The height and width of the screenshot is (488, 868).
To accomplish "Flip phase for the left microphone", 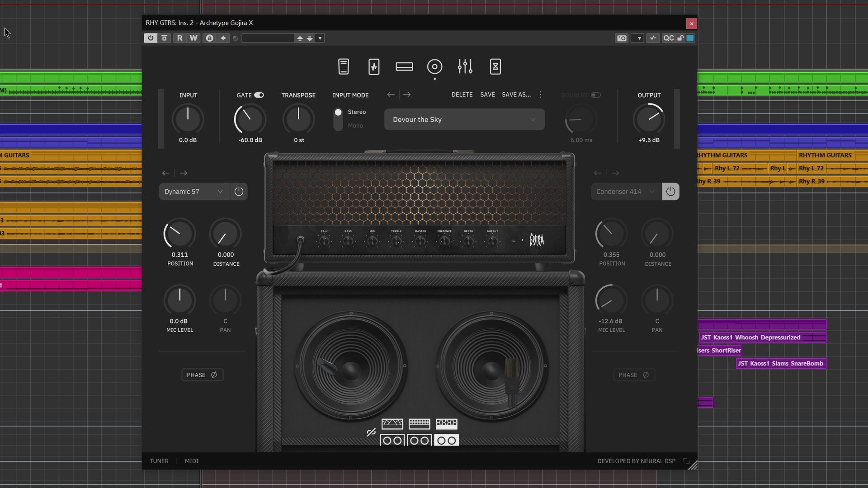I will [x=202, y=375].
